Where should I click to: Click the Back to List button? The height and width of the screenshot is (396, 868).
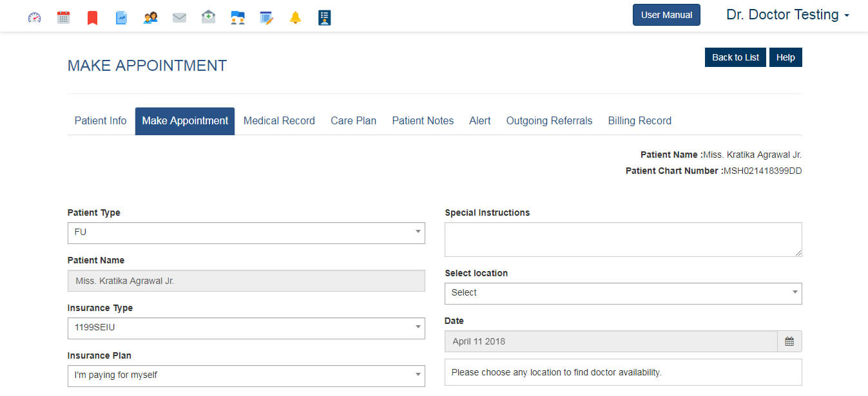click(x=735, y=57)
